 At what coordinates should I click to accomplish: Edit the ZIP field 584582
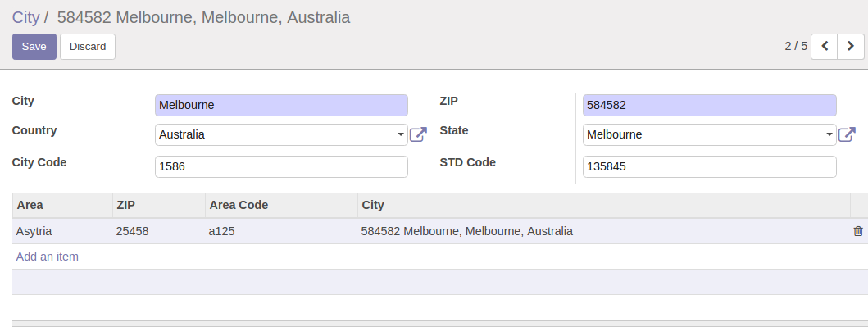point(710,105)
